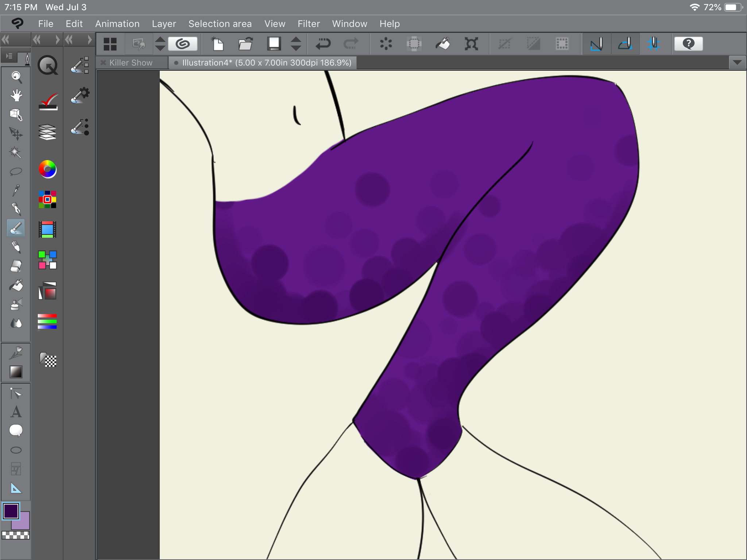
Task: Select the Hand move tool
Action: 16,96
